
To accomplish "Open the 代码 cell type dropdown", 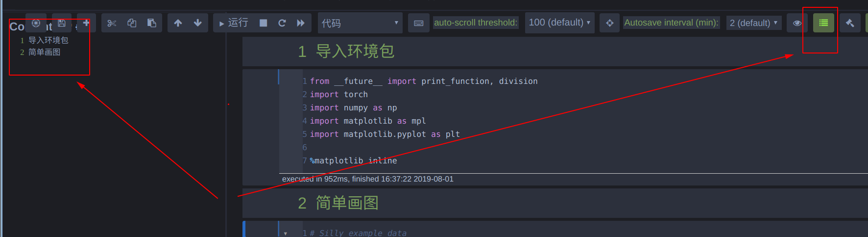I will [x=360, y=23].
